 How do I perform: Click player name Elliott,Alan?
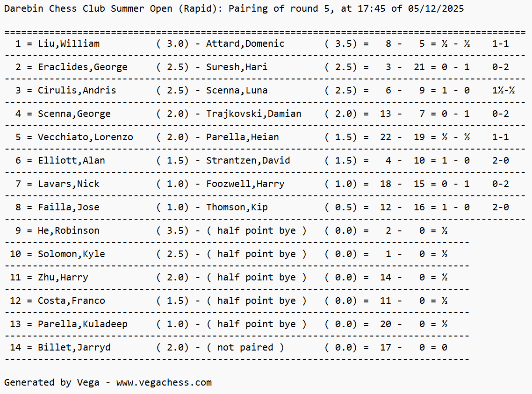(x=71, y=161)
